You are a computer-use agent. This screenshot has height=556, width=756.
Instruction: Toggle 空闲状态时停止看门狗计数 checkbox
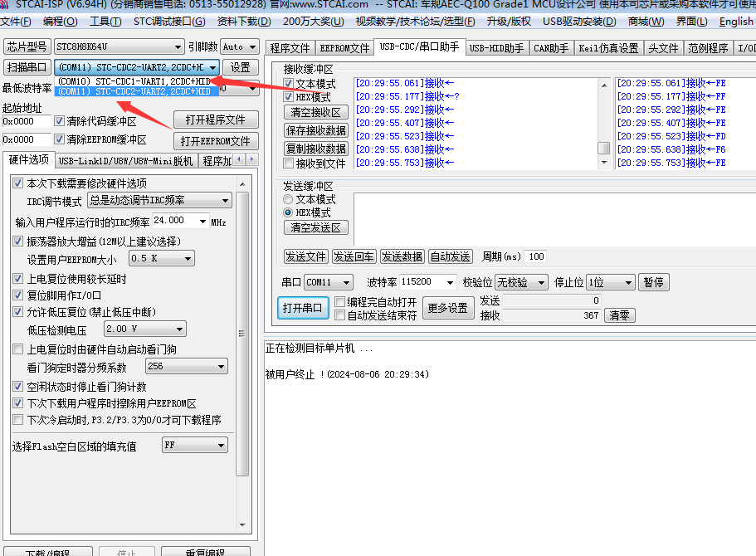tap(17, 387)
